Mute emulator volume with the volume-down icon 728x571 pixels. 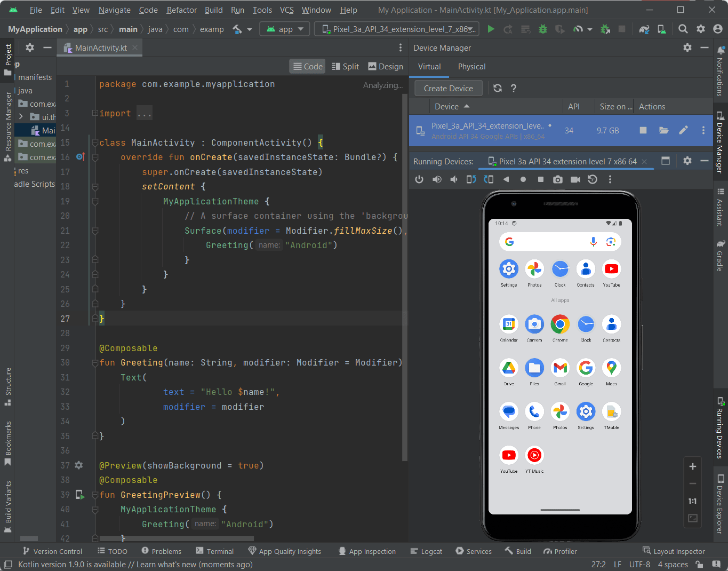[454, 179]
